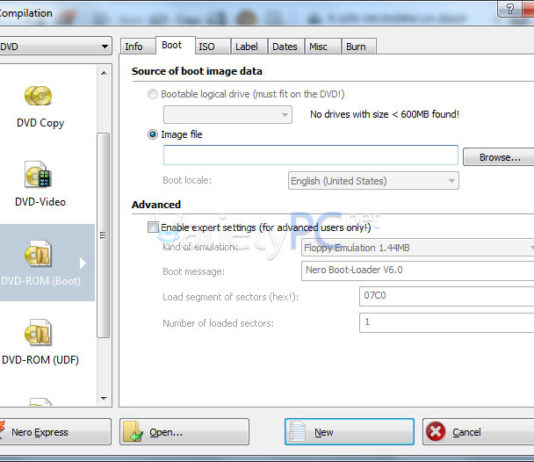Click the New compilation button
This screenshot has height=462, width=534.
349,432
